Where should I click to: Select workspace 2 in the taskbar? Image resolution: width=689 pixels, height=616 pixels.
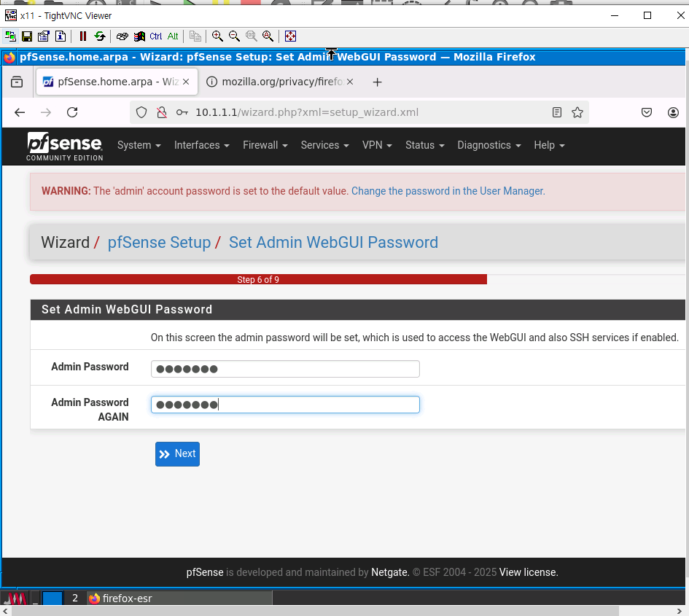74,599
